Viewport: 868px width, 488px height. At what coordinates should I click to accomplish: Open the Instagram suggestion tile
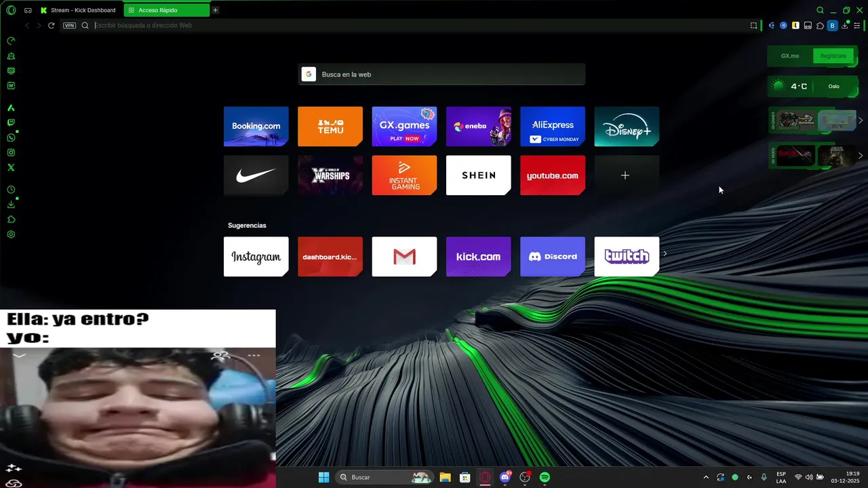pos(256,257)
